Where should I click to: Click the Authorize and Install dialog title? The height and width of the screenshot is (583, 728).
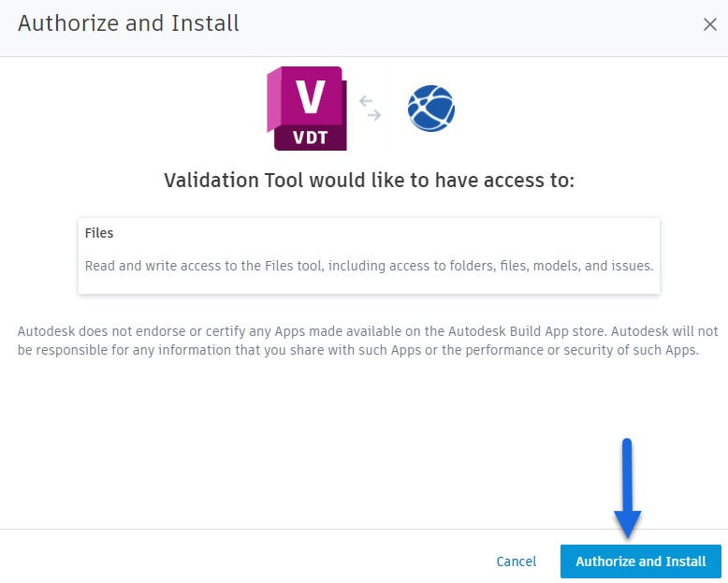point(128,23)
